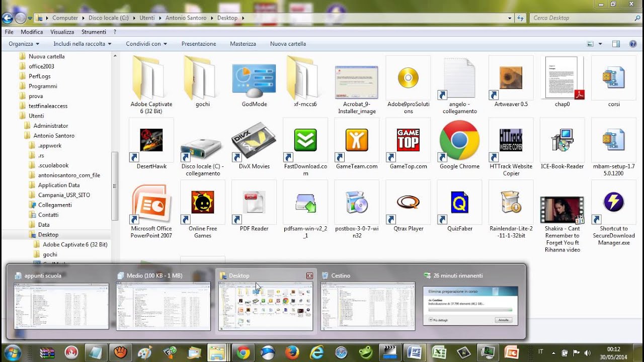644x362 pixels.
Task: Open the Strumenti menu
Action: click(94, 32)
